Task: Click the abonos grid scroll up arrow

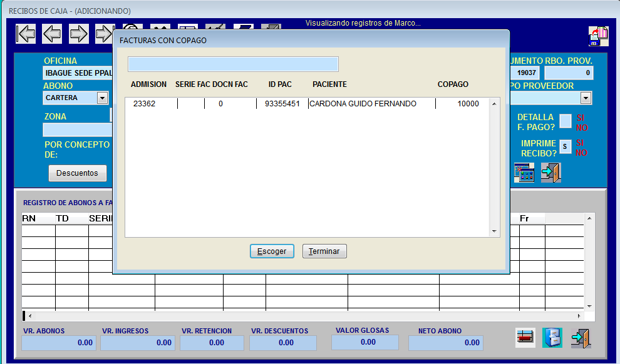Action: [589, 218]
